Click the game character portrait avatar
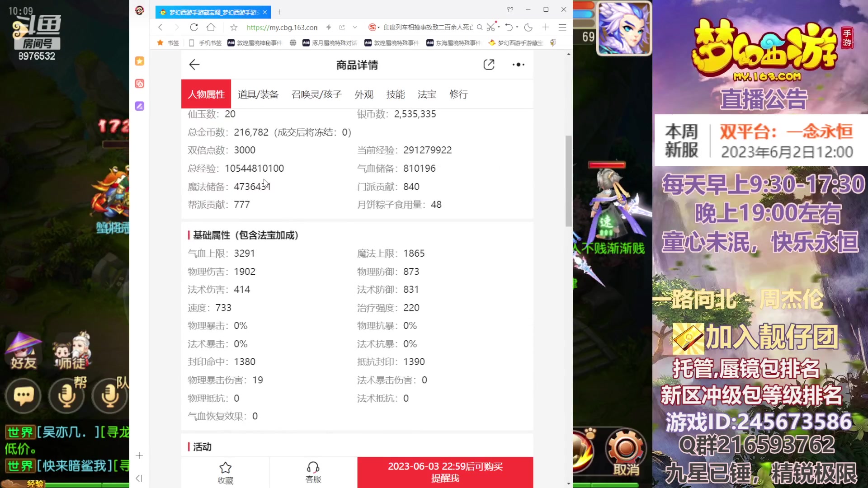Viewport: 868px width, 488px height. point(624,28)
